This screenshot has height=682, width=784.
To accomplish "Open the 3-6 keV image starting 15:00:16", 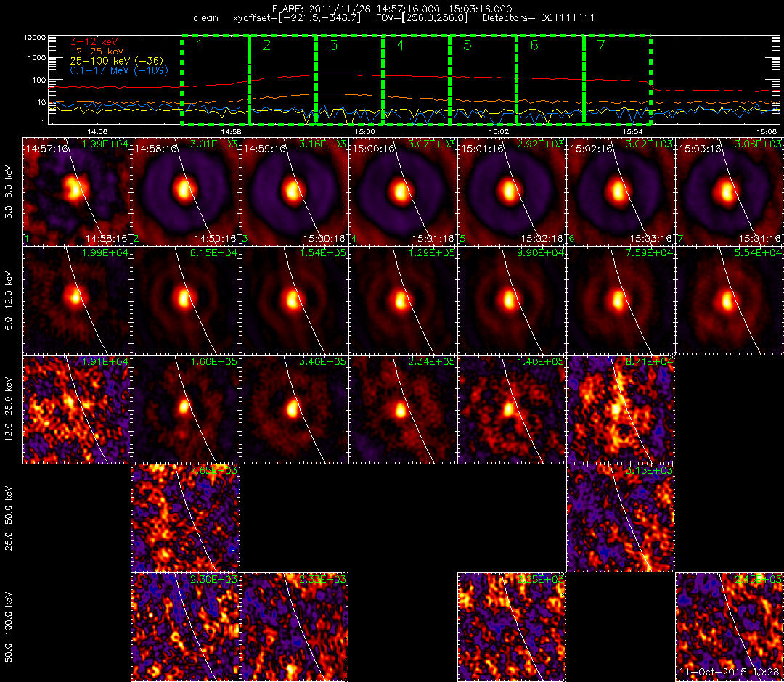I will pos(403,192).
